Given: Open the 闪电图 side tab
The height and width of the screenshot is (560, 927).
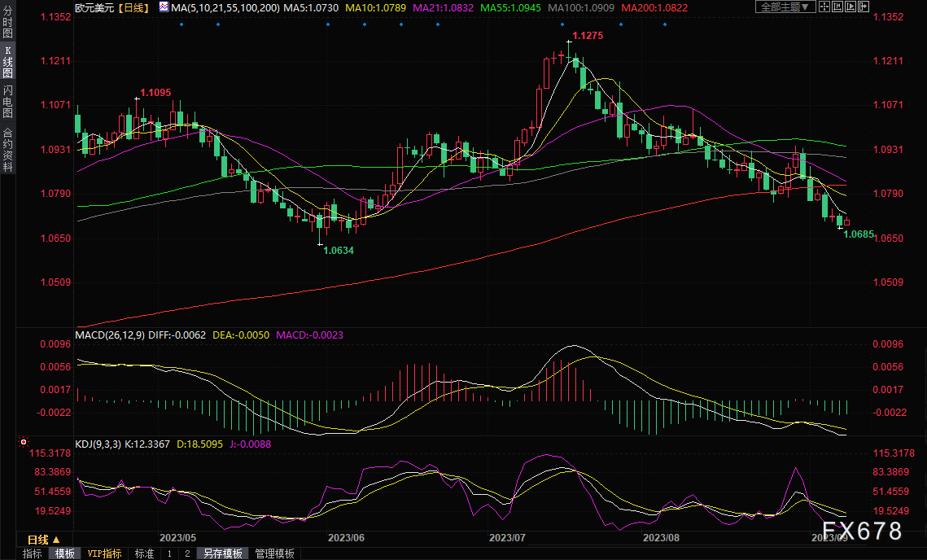Looking at the screenshot, I should 7,100.
